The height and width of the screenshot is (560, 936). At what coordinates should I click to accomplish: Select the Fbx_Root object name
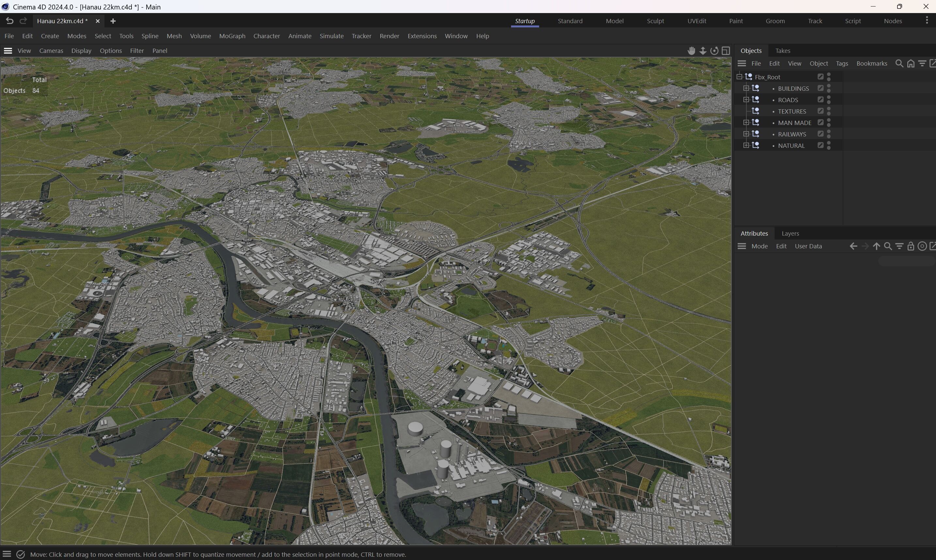[x=767, y=77]
